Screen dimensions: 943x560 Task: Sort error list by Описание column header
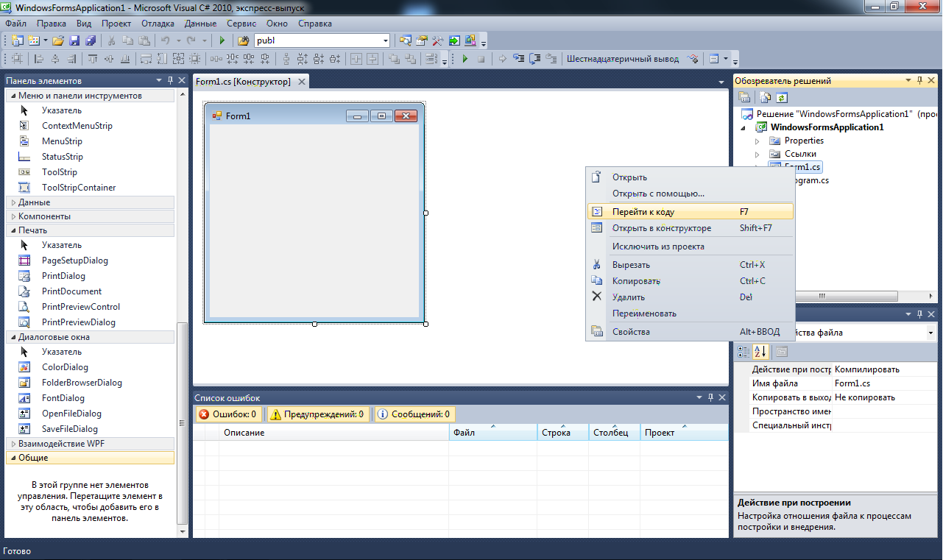[333, 433]
